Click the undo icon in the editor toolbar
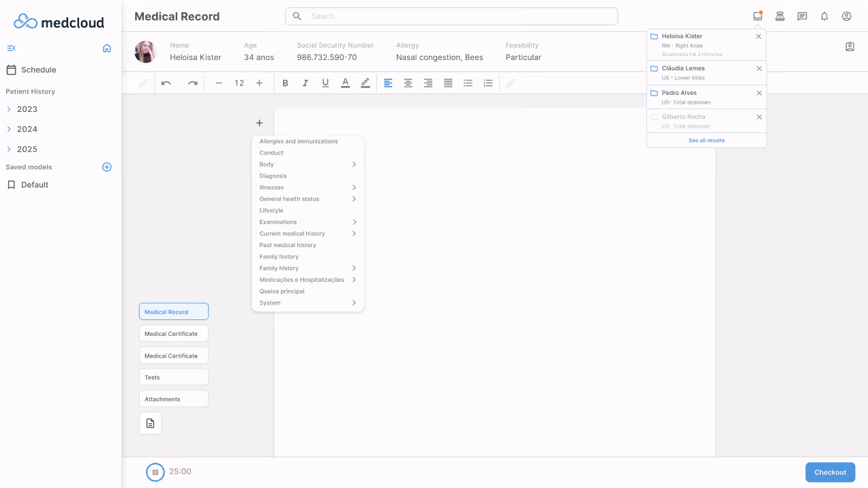The height and width of the screenshot is (488, 868). 165,83
